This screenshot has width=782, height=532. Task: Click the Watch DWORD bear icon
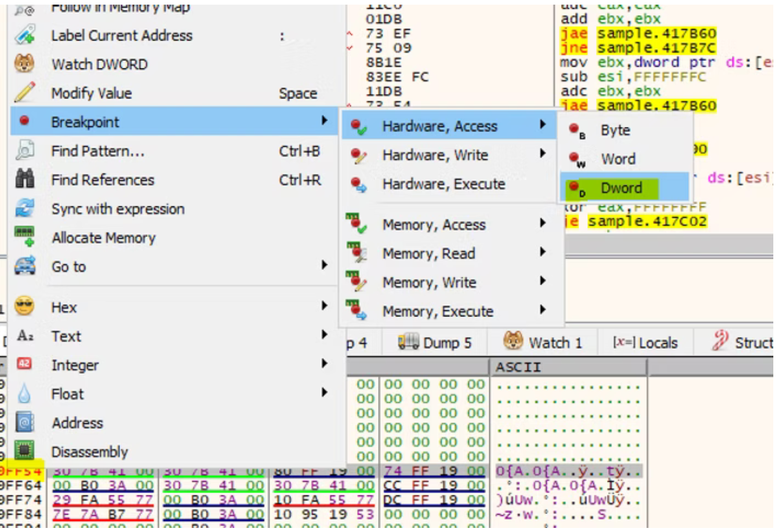coord(24,64)
